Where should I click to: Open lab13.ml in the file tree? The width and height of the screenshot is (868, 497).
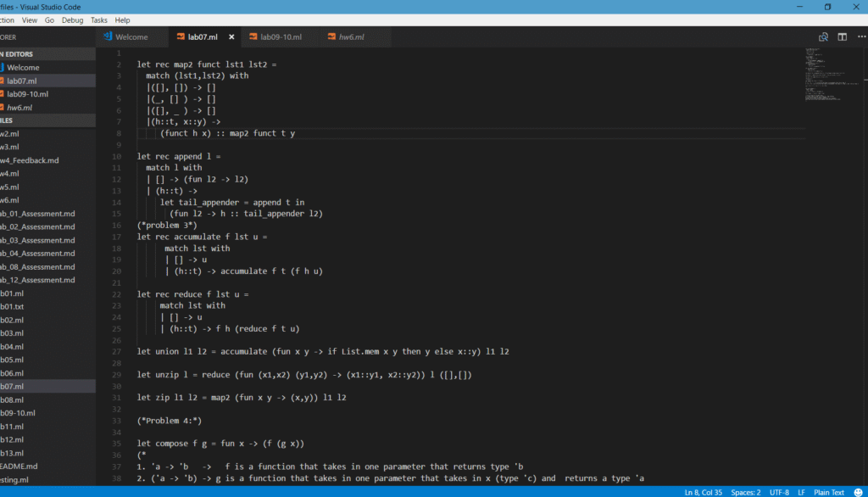click(47, 453)
